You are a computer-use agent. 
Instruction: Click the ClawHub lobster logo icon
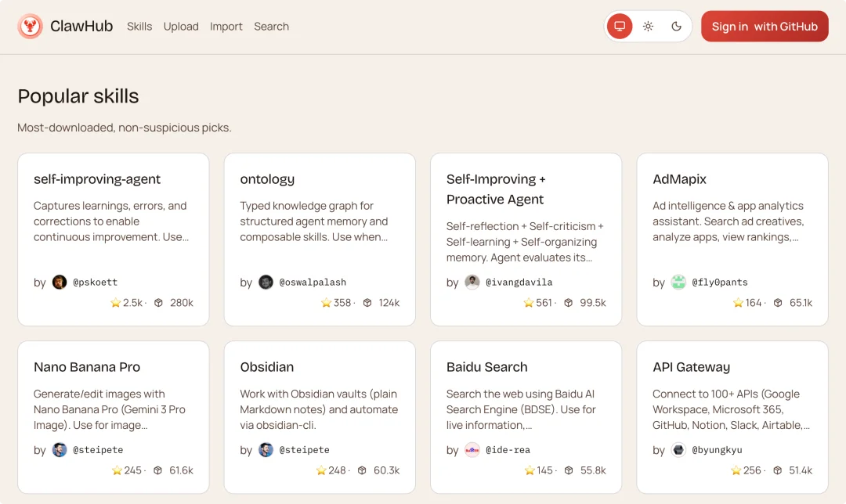pyautogui.click(x=31, y=27)
